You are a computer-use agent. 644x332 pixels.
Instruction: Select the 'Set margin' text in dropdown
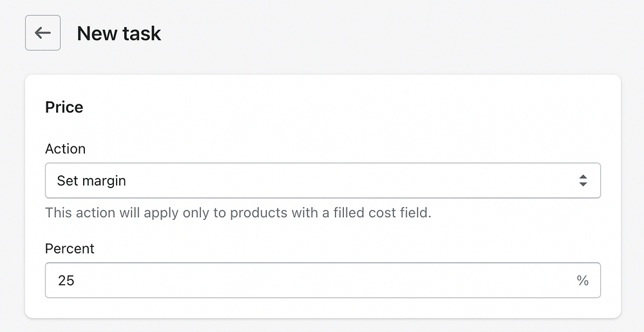click(x=91, y=181)
